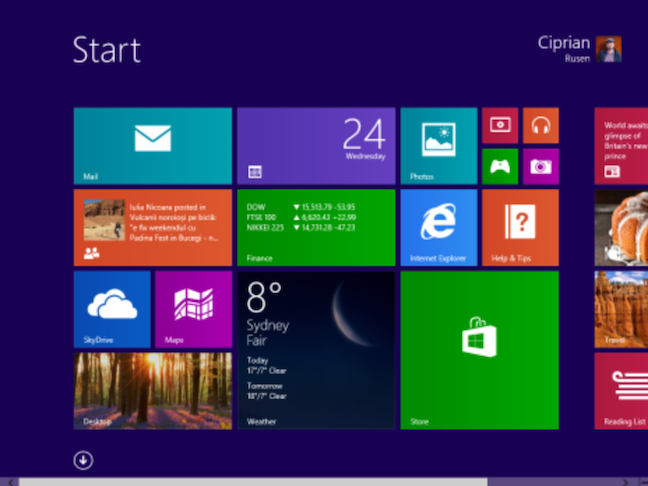Open the News tile about Britain's new prince
The image size is (648, 486).
pos(621,146)
